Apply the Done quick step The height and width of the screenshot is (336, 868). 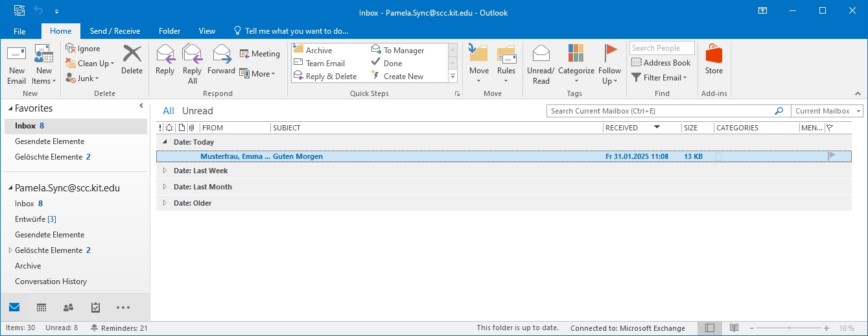pyautogui.click(x=387, y=63)
